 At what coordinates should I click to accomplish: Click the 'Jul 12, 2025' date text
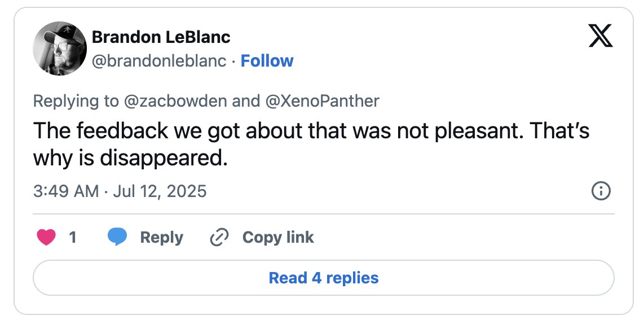pos(160,191)
